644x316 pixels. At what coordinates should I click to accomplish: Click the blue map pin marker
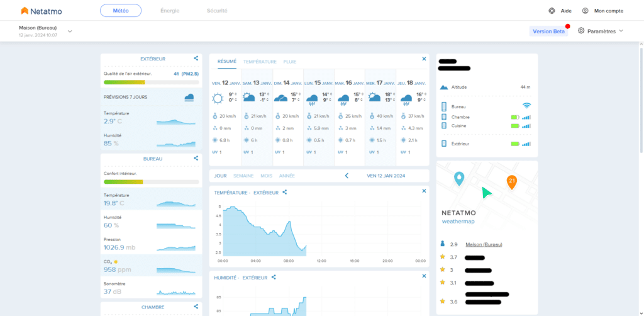[458, 178]
